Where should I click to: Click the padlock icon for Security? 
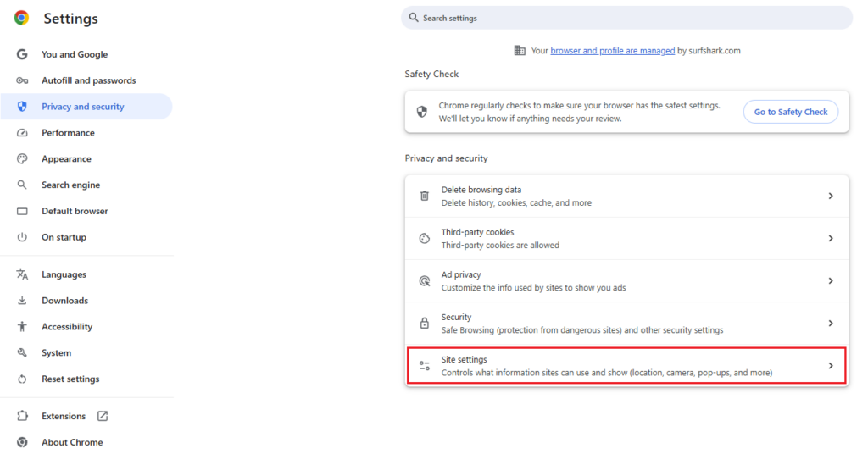pos(424,323)
